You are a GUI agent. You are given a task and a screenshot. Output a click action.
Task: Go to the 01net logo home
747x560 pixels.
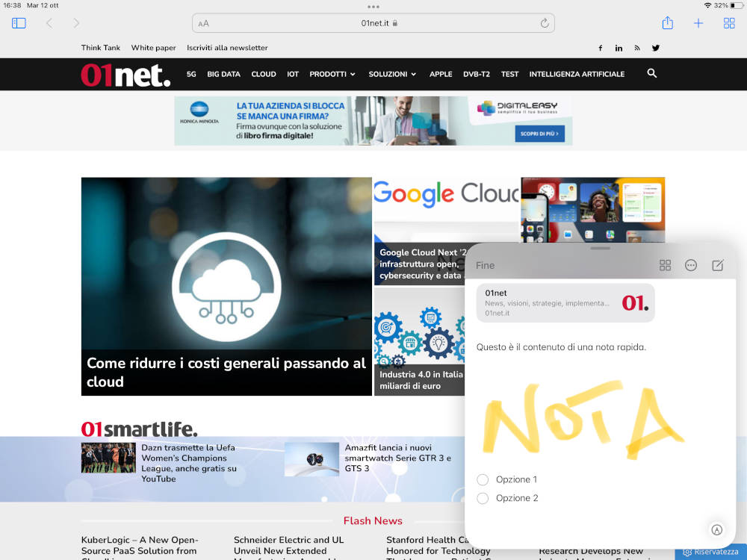coord(125,75)
